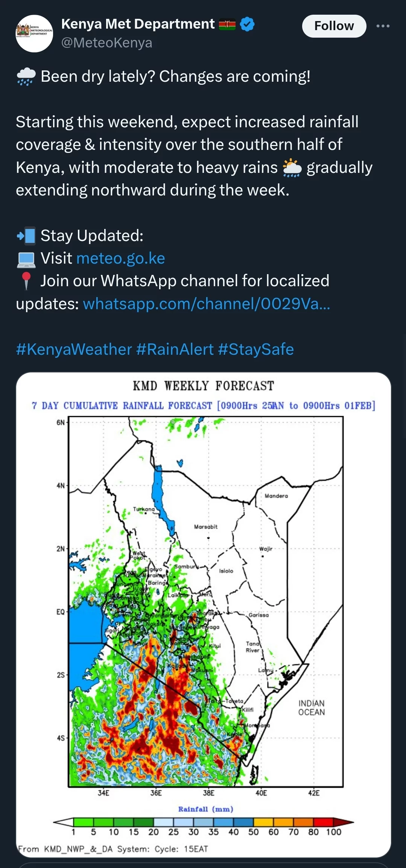Open the weekly forecast map image

click(x=203, y=615)
